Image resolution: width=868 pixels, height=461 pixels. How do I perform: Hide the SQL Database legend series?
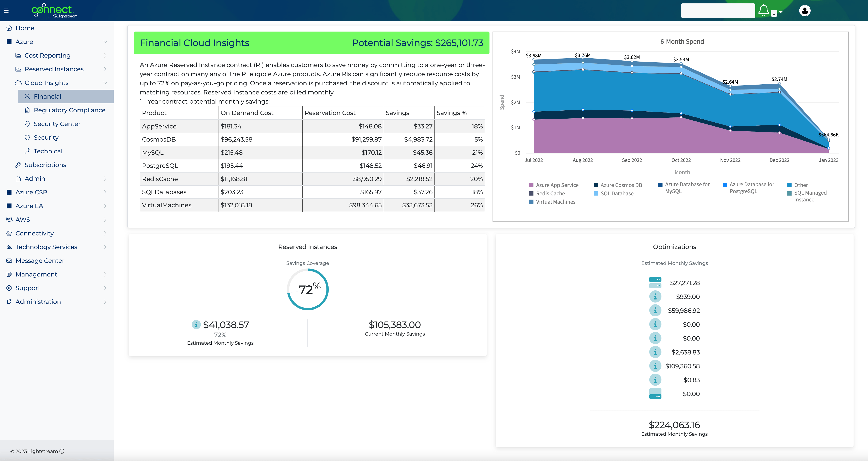(x=617, y=193)
